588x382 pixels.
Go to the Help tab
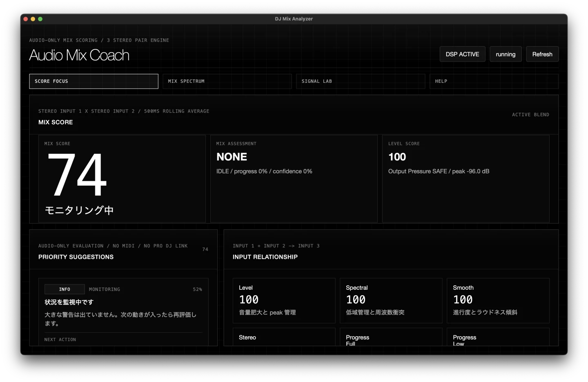(494, 81)
